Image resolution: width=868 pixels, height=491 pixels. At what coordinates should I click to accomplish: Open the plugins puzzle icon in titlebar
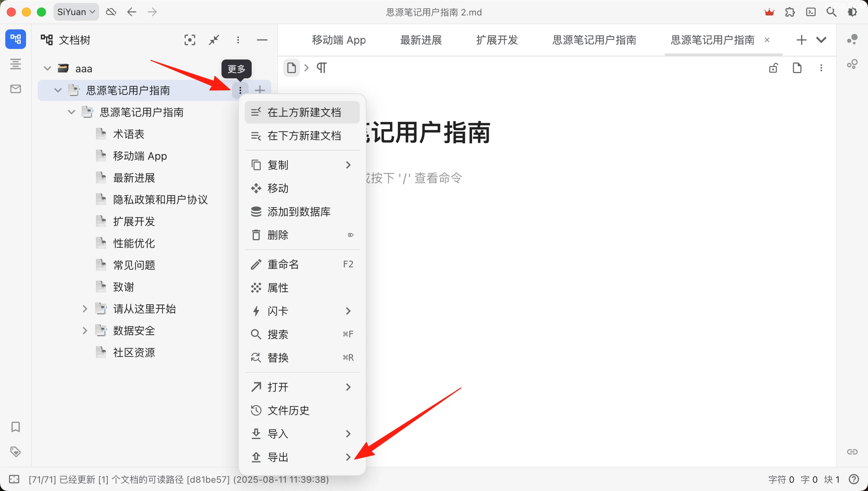pyautogui.click(x=790, y=12)
